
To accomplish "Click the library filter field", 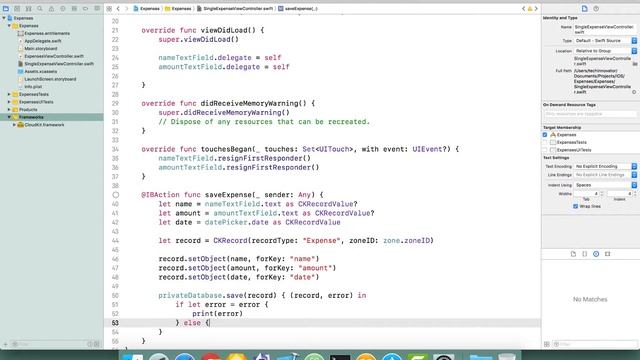I will (x=594, y=344).
